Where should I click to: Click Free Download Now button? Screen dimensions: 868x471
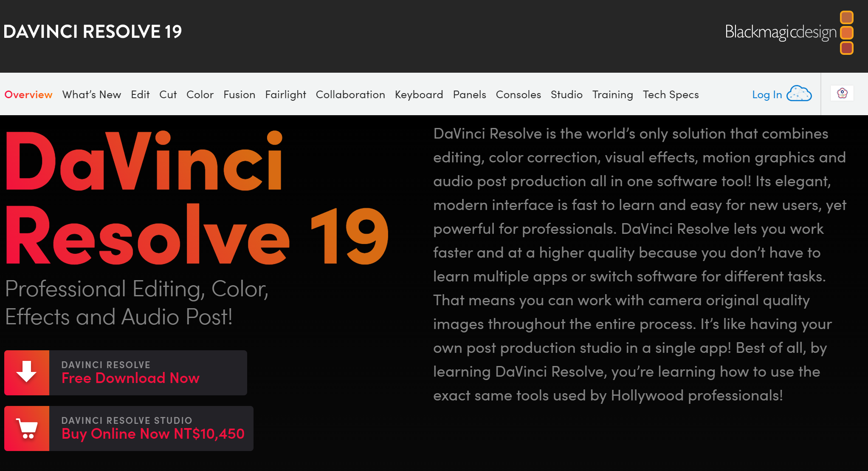(x=126, y=373)
